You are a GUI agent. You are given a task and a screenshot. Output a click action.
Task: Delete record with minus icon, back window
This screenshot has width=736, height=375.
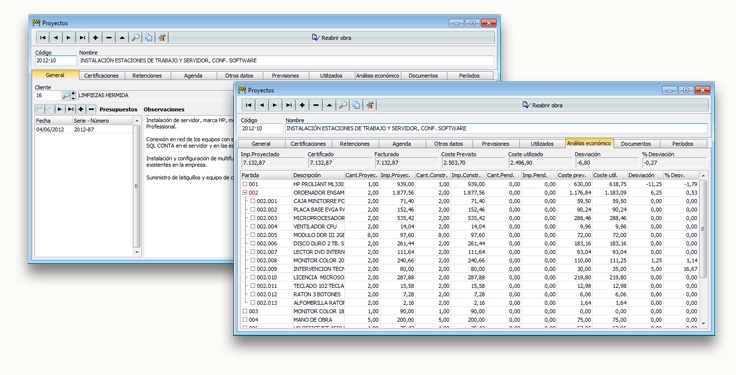pos(109,38)
